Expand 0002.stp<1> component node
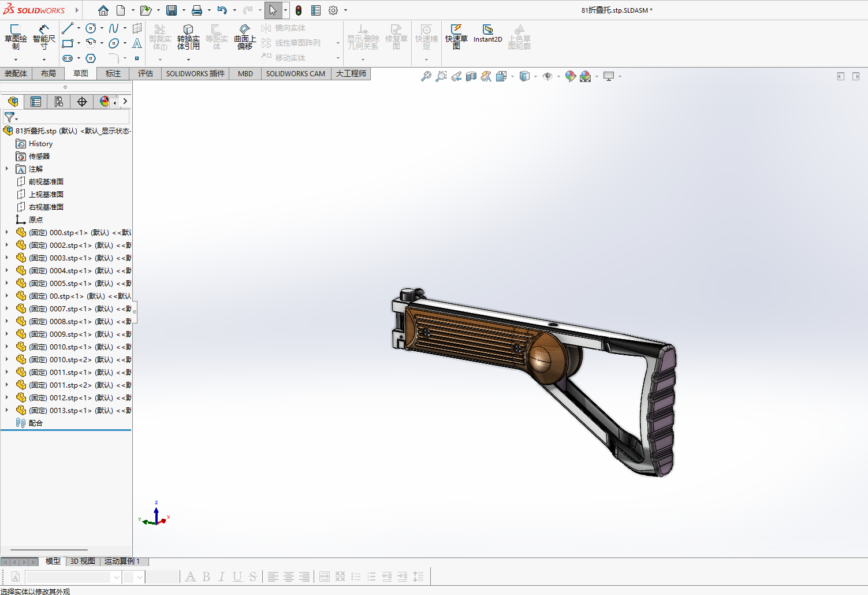The image size is (868, 595). (7, 245)
